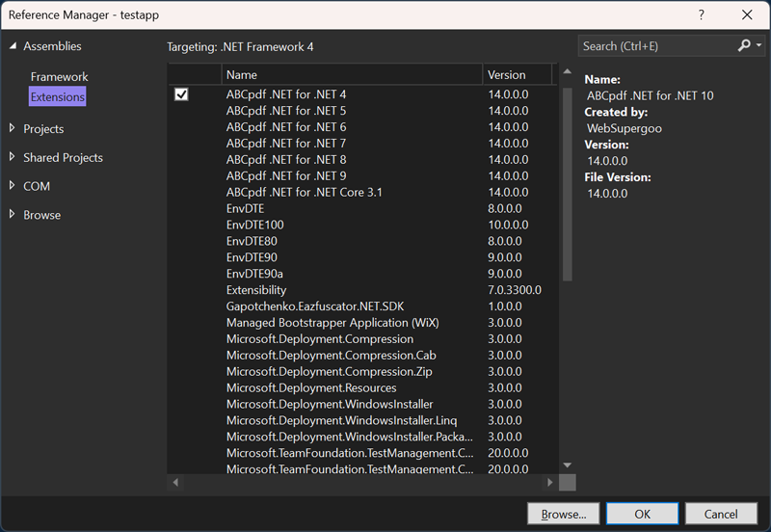Select Microsoft.Deployment.WindowsInstaller.Linq row
This screenshot has width=771, height=532.
[362, 420]
